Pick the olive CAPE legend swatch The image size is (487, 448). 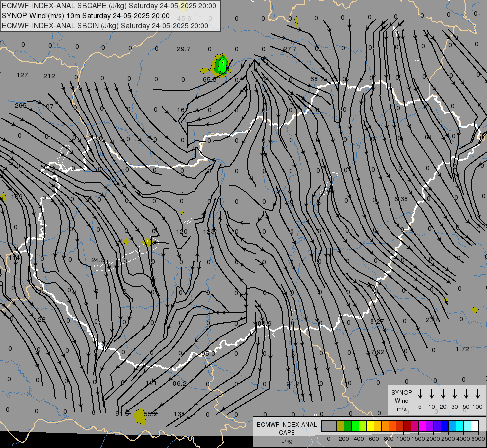[x=340, y=426]
